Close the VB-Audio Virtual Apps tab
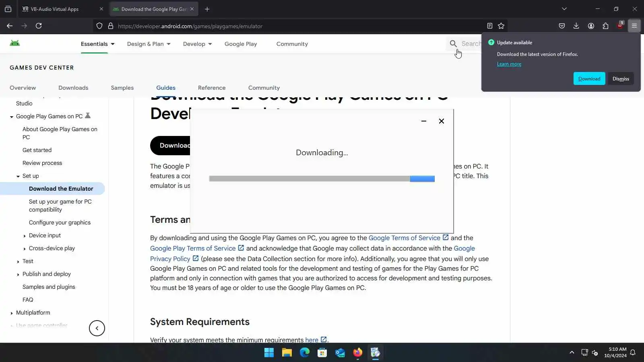Viewport: 644px width, 362px height. (x=101, y=9)
